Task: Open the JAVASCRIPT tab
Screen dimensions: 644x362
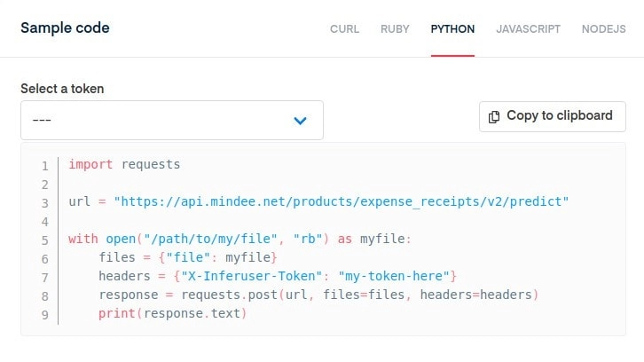Action: pos(528,29)
